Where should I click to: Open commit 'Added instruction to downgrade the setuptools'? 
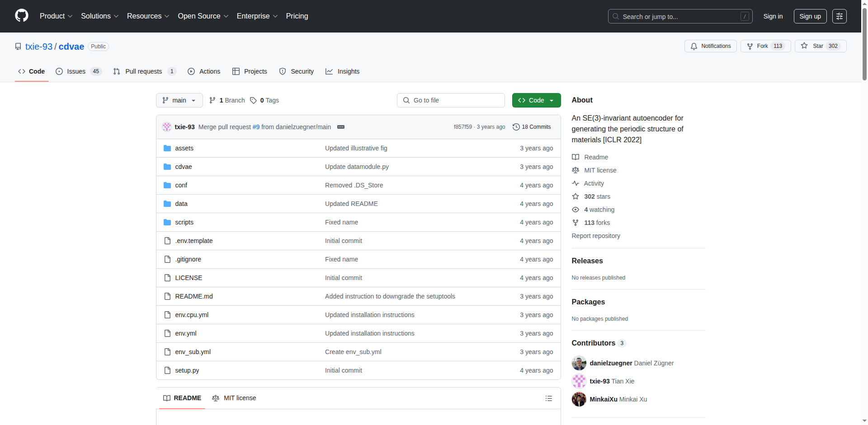tap(390, 296)
